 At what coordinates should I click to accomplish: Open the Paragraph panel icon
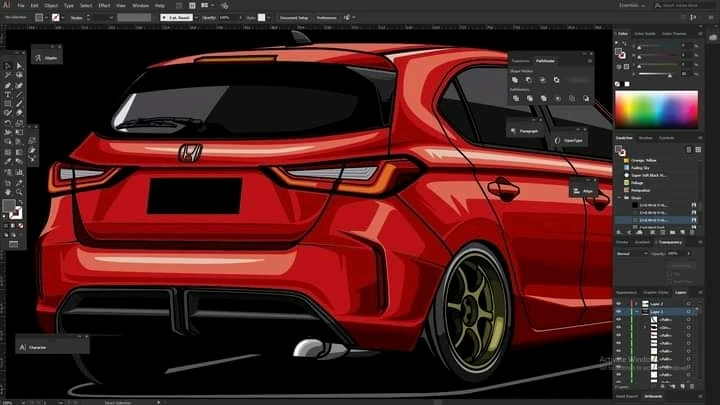(x=514, y=129)
